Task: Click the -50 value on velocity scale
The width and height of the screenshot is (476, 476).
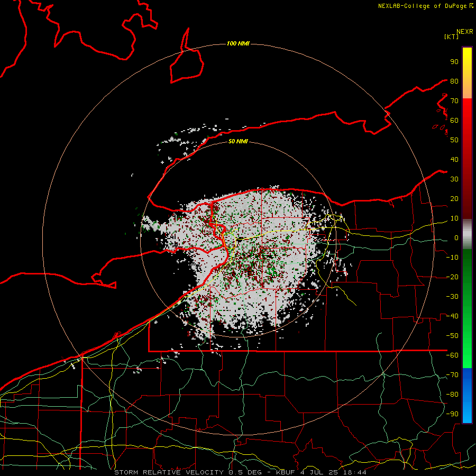Action: 452,336
